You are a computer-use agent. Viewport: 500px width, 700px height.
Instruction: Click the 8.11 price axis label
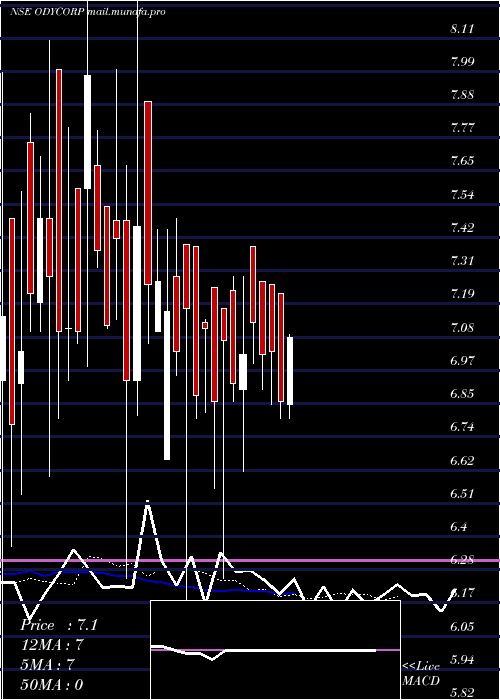pyautogui.click(x=462, y=29)
